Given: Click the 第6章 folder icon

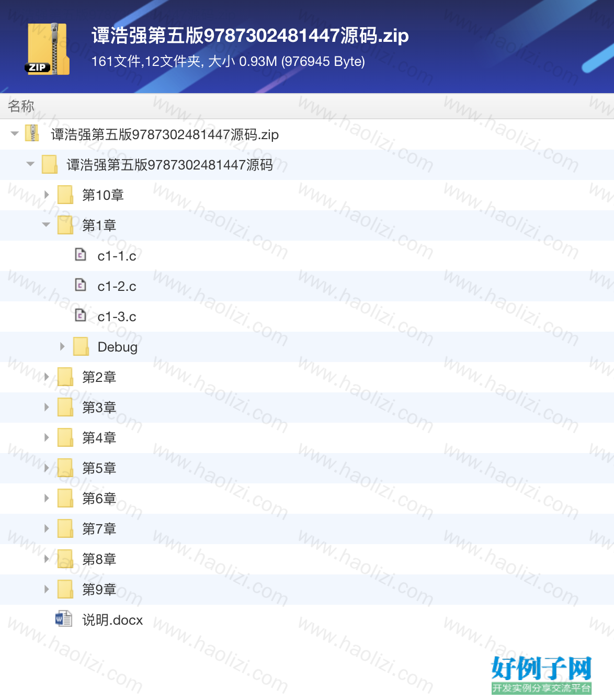Looking at the screenshot, I should coord(65,498).
